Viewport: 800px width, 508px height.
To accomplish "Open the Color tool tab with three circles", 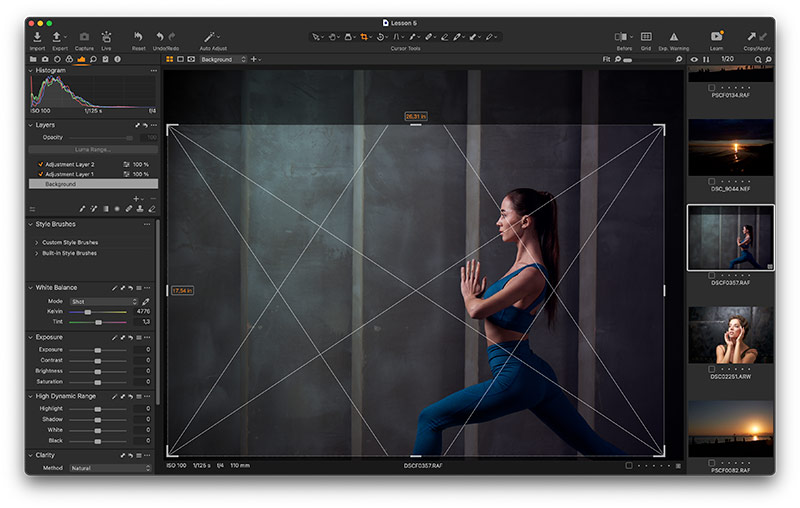I will [69, 59].
